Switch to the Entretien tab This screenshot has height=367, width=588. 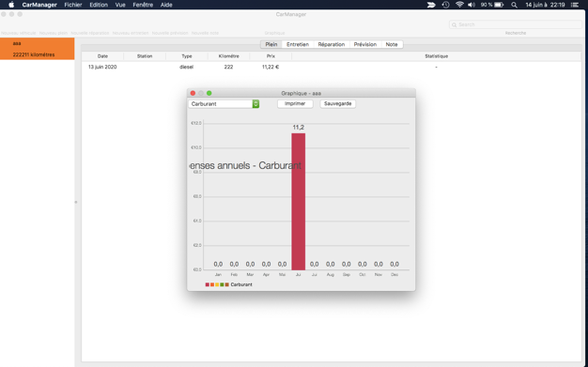click(298, 44)
